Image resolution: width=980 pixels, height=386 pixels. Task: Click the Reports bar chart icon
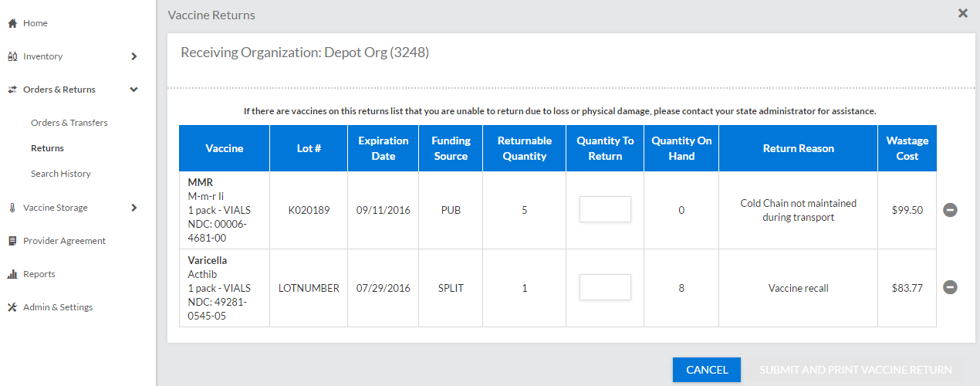click(12, 274)
